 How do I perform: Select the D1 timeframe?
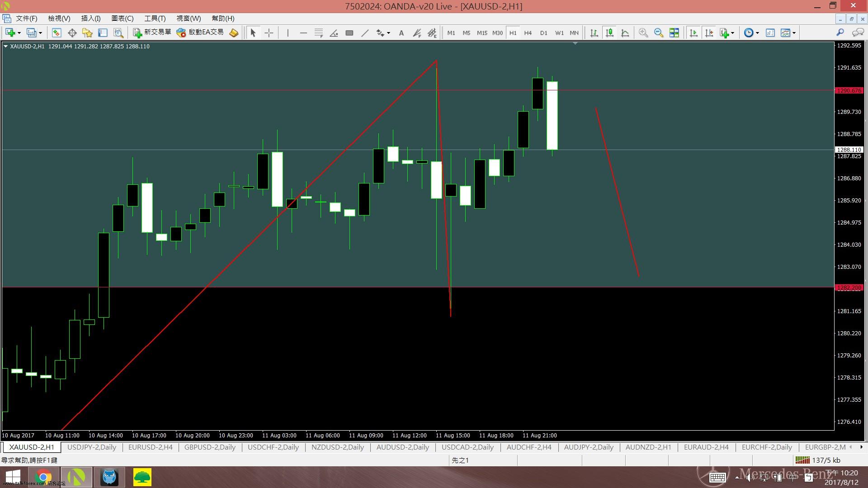pos(543,33)
